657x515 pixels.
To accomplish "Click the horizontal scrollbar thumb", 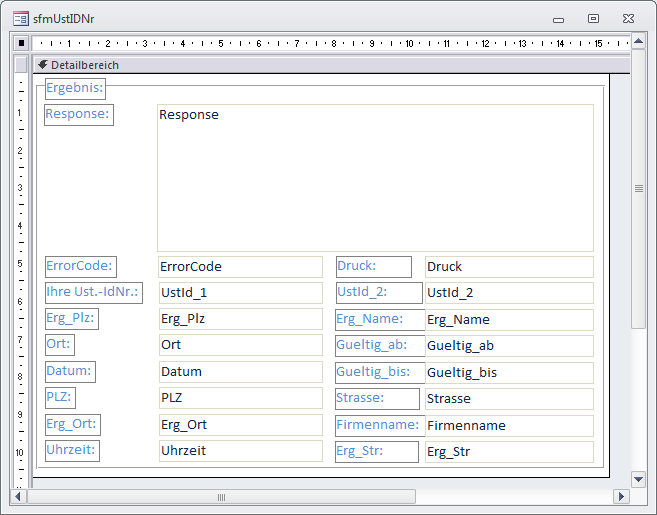I will pyautogui.click(x=221, y=496).
